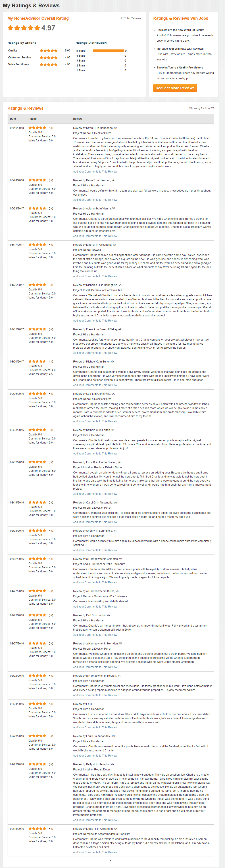Click the Value For Money criteria stars
Image resolution: width=225 pixels, height=868 pixels.
click(x=48, y=64)
